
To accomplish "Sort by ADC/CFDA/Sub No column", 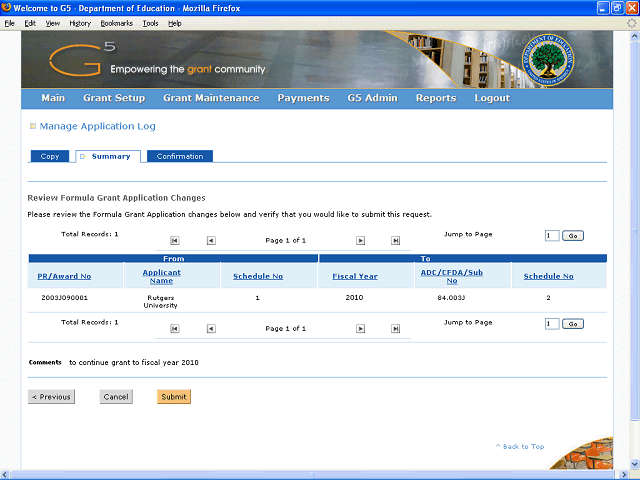I will click(452, 276).
